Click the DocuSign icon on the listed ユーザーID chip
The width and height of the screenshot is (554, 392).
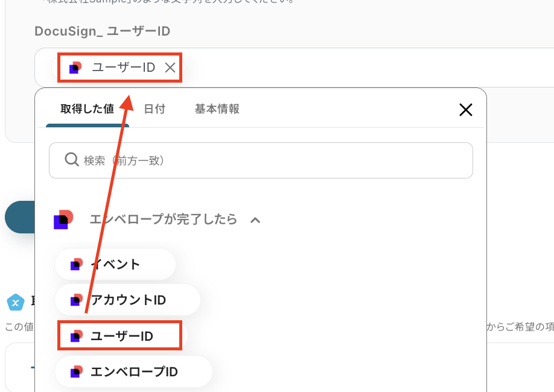pyautogui.click(x=77, y=336)
